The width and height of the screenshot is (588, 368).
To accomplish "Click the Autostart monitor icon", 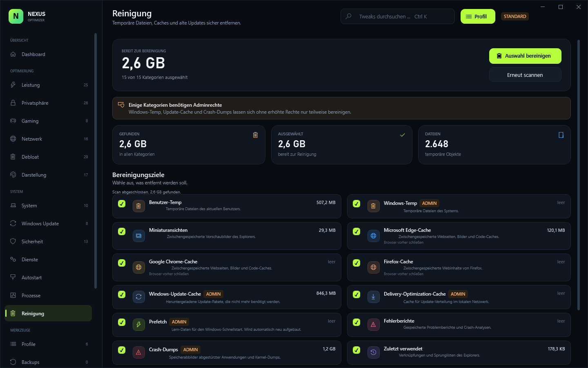I will click(13, 277).
